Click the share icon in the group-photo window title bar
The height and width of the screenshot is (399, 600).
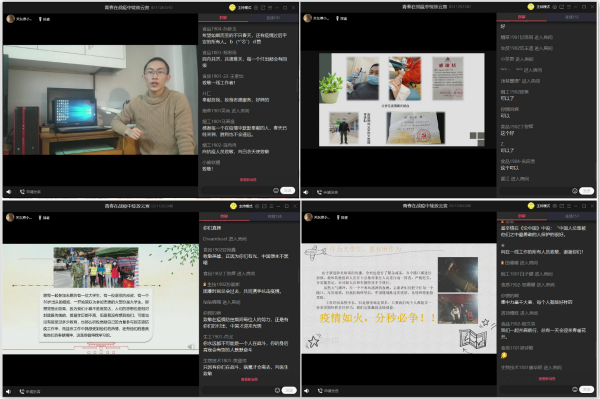[264, 206]
